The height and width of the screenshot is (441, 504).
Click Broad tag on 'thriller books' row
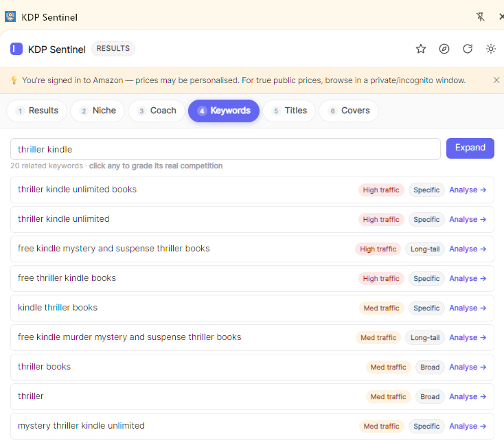click(430, 367)
